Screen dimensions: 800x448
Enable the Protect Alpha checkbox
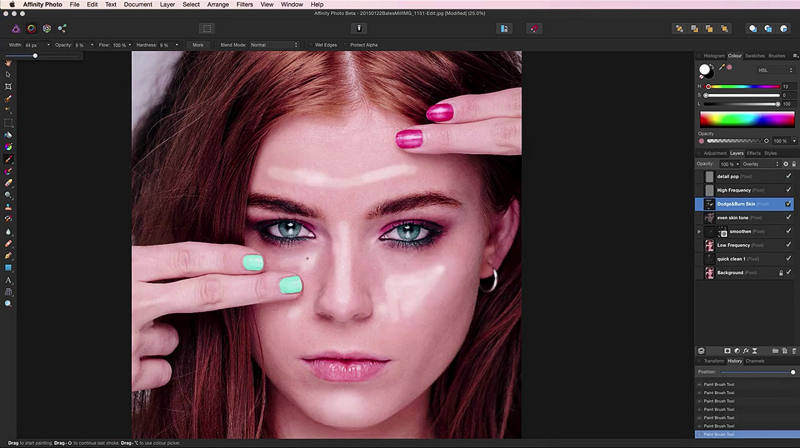point(346,45)
